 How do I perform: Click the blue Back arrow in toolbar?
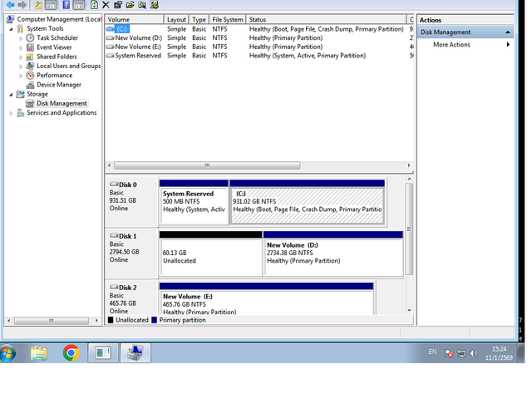[x=11, y=5]
